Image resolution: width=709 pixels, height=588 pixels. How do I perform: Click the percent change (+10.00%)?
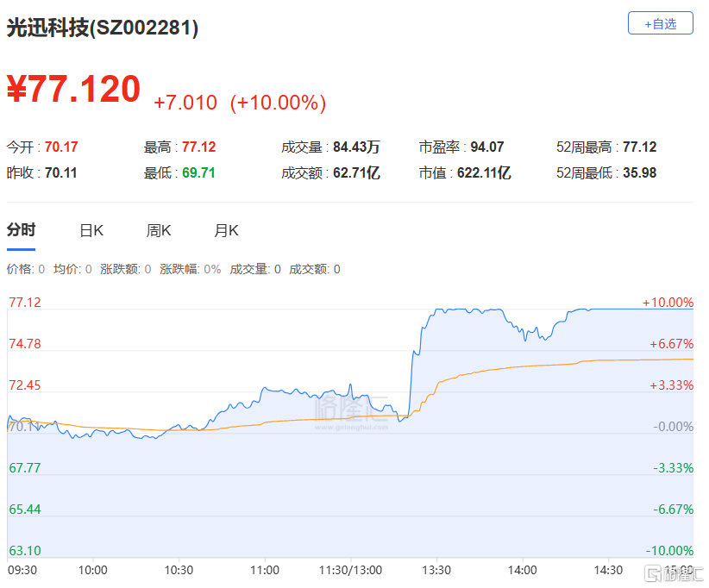(278, 103)
